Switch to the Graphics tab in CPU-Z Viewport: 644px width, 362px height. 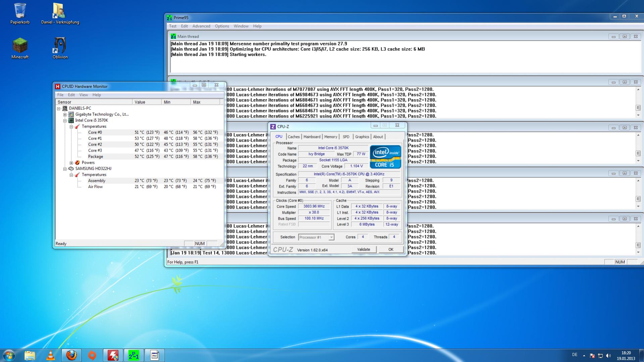point(362,137)
